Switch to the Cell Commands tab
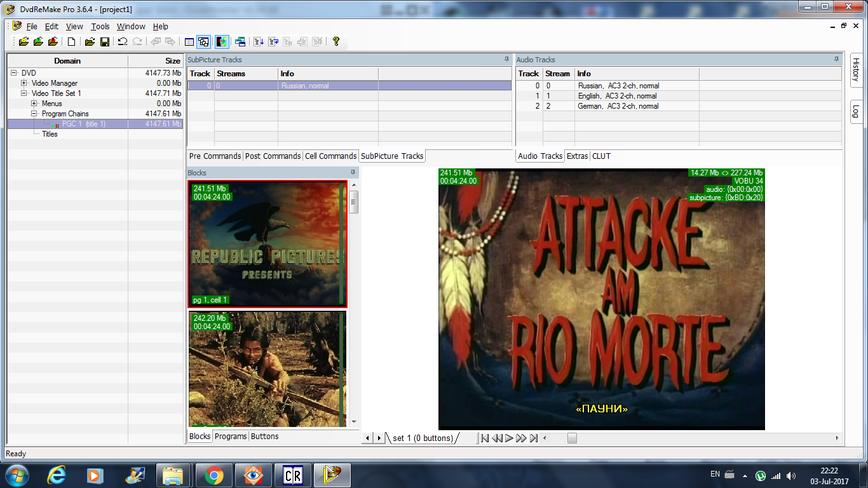This screenshot has width=868, height=488. (330, 156)
